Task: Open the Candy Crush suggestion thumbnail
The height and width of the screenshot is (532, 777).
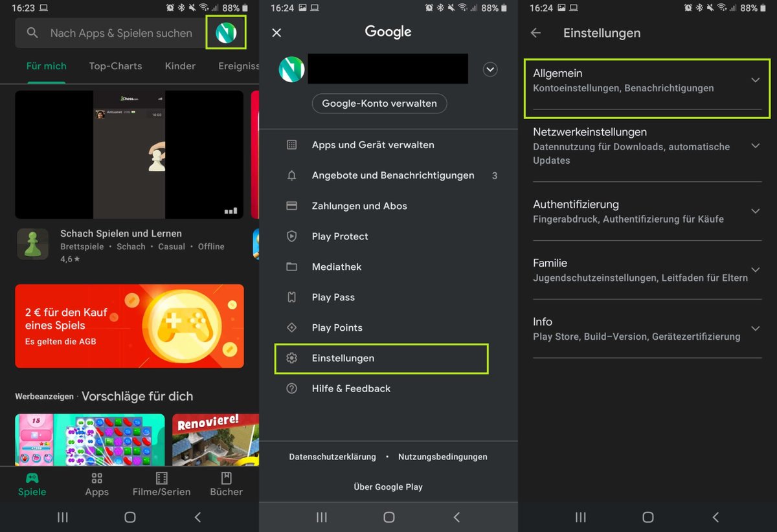Action: click(90, 439)
